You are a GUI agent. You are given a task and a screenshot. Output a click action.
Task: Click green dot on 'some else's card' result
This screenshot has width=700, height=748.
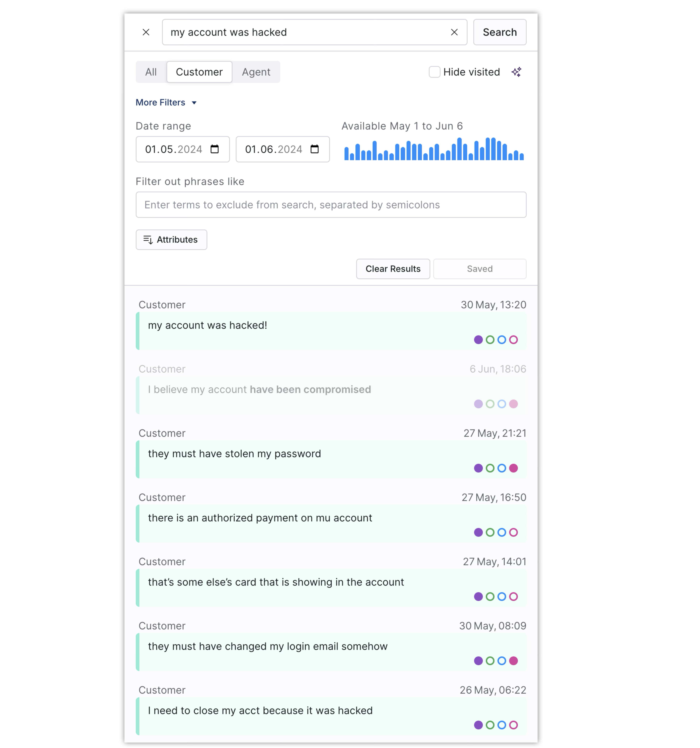click(490, 597)
